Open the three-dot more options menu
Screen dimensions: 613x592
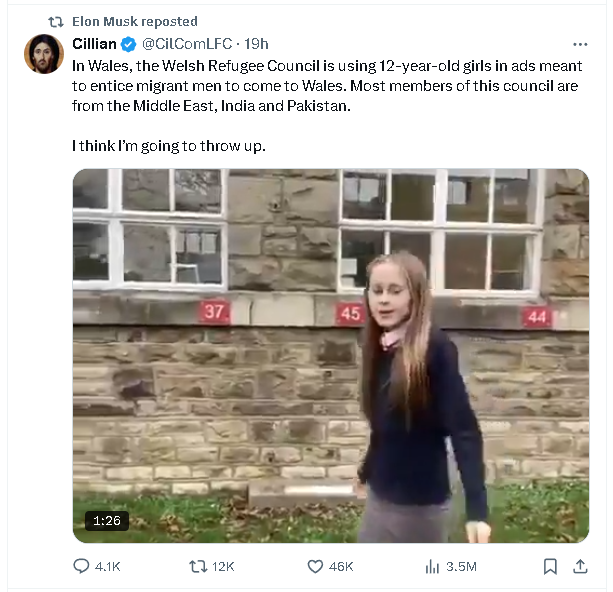coord(580,45)
